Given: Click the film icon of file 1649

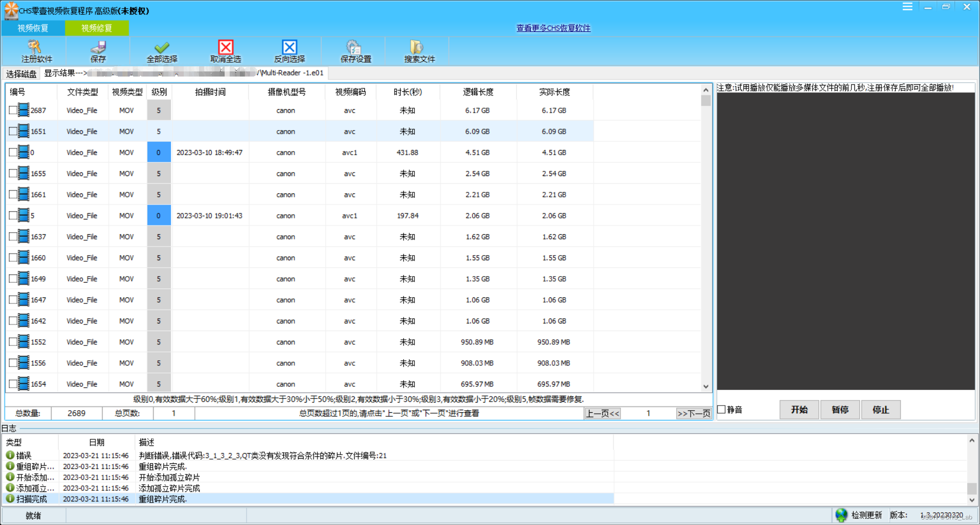Looking at the screenshot, I should coord(23,279).
